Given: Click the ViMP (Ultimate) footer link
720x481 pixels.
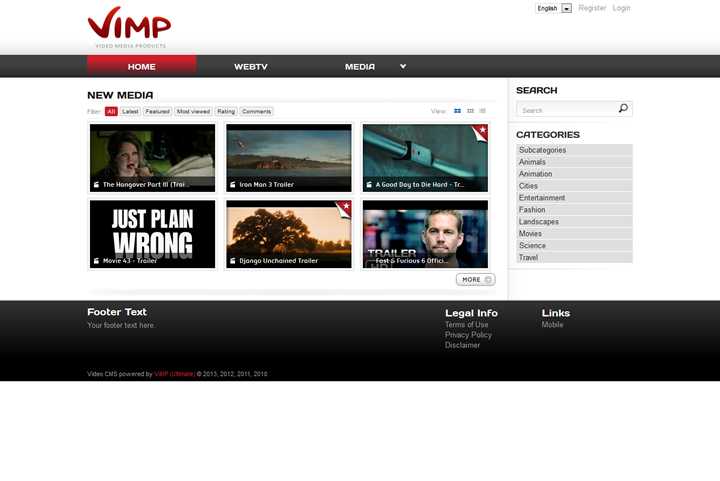Looking at the screenshot, I should [x=175, y=374].
